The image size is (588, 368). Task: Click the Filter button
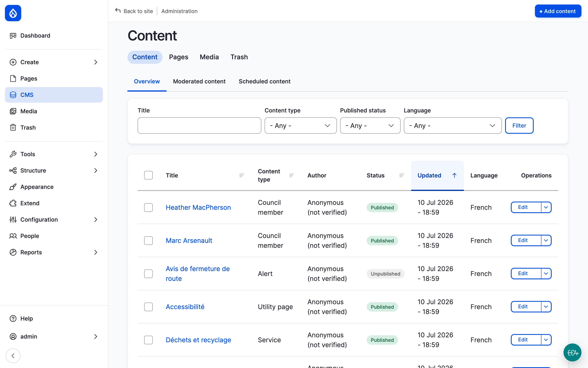coord(519,126)
